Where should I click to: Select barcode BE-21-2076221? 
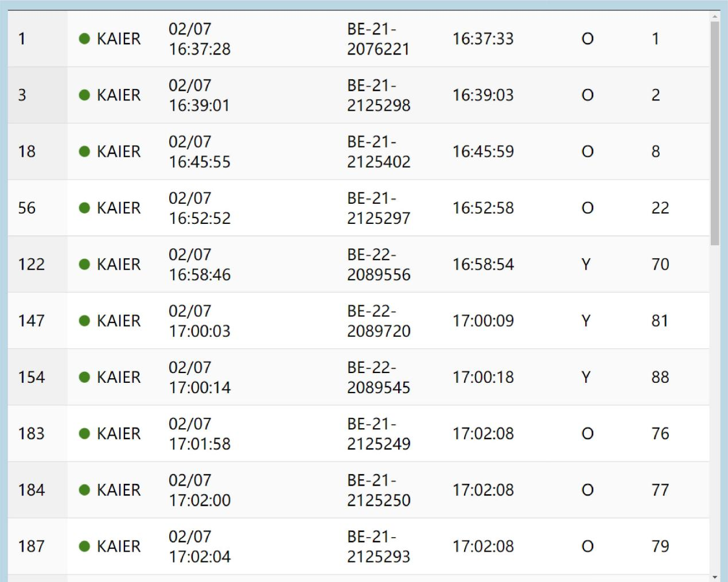[x=378, y=39]
